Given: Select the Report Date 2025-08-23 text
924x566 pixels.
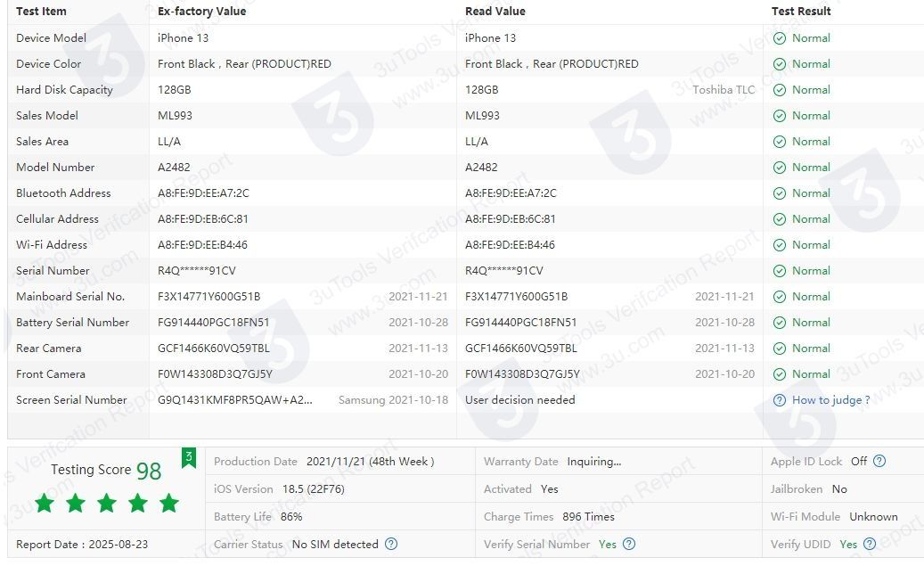Looking at the screenshot, I should click(82, 545).
